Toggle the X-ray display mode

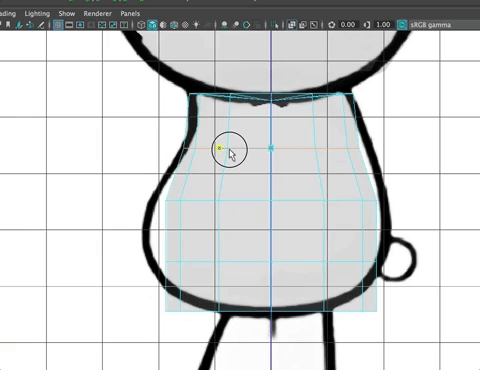pyautogui.click(x=291, y=25)
